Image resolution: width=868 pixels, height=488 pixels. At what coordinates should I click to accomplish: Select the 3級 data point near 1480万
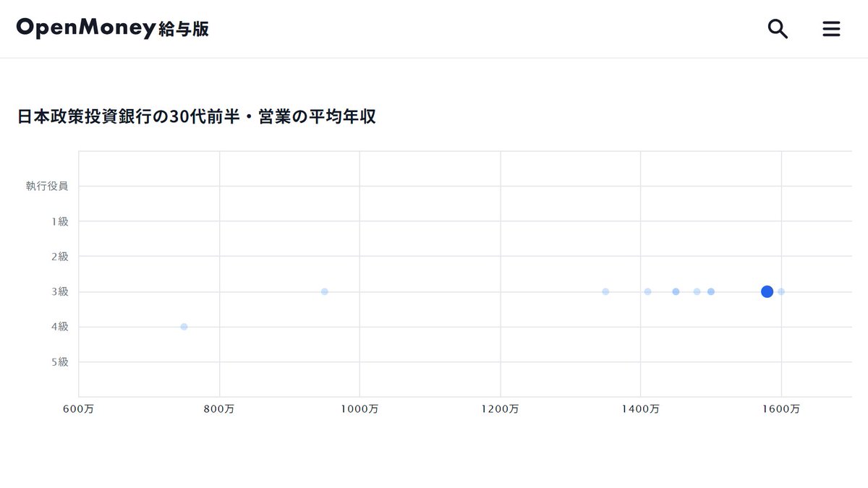click(697, 291)
